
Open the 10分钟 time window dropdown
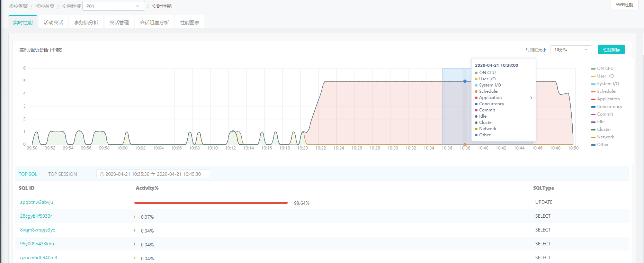pyautogui.click(x=571, y=49)
